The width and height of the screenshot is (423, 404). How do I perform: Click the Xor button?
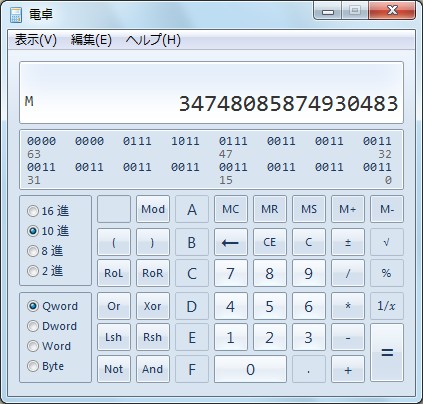(x=153, y=306)
